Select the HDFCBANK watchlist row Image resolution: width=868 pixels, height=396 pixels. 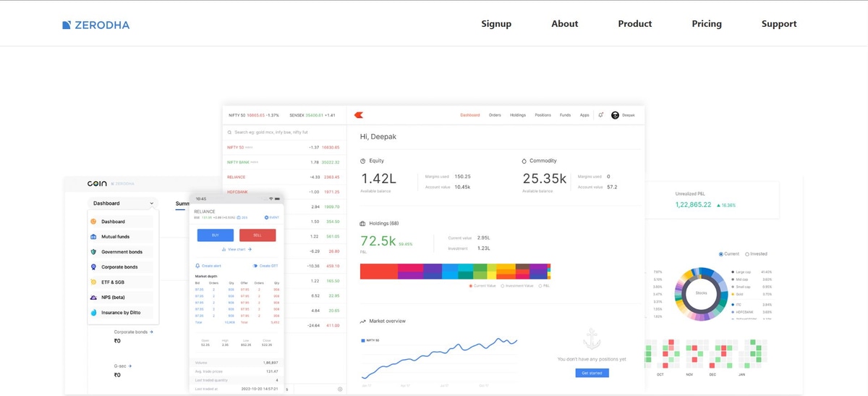(x=284, y=192)
